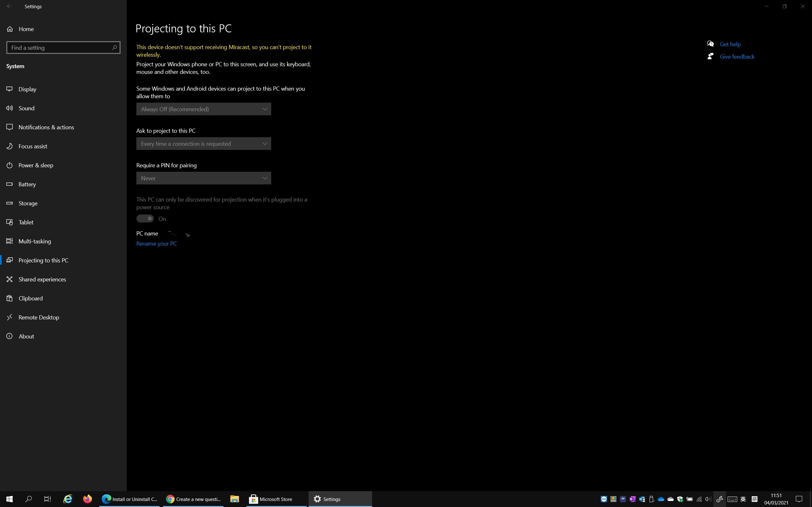Screen dimensions: 812x507
Task: Expand the Require a PIN for pairing dropdown
Action: 203,178
